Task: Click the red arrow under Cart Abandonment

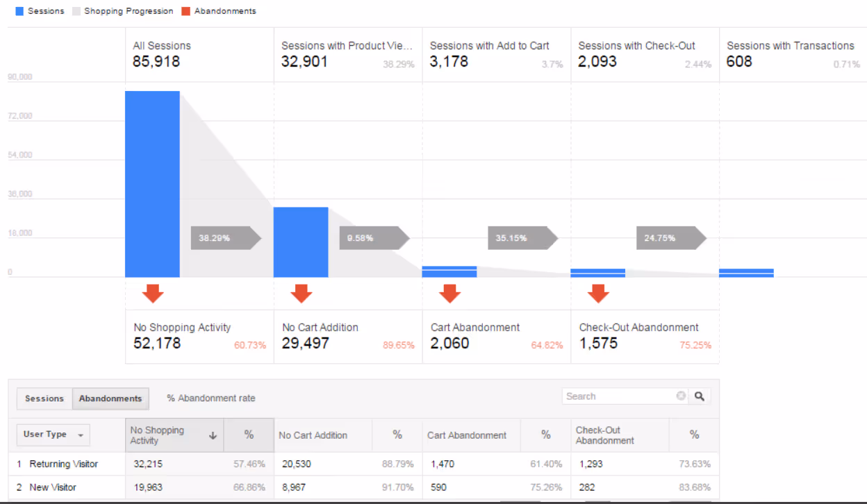Action: point(449,293)
